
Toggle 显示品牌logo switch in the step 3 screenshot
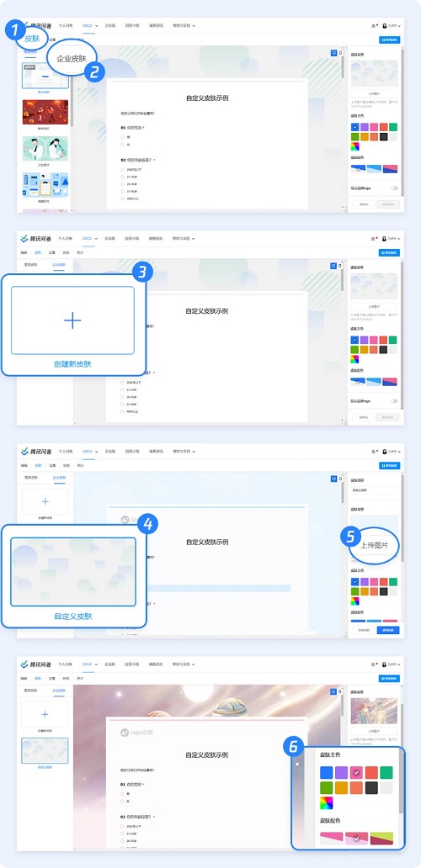[x=394, y=401]
